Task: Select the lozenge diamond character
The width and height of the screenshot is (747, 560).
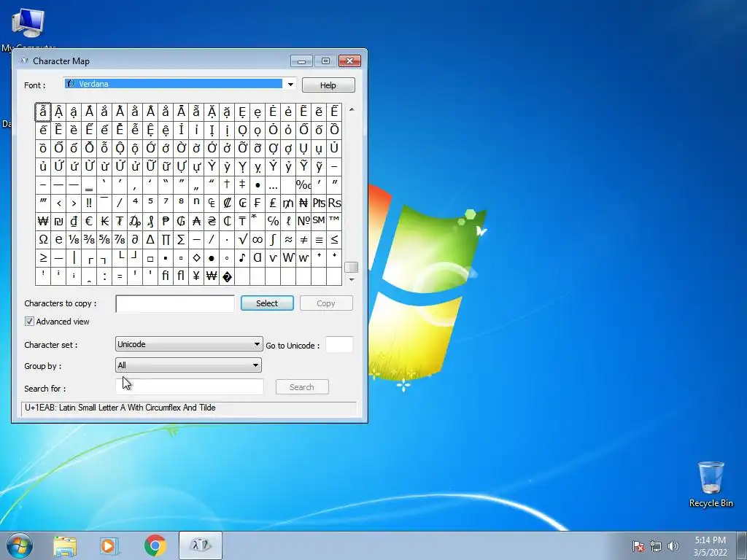Action: [x=196, y=258]
